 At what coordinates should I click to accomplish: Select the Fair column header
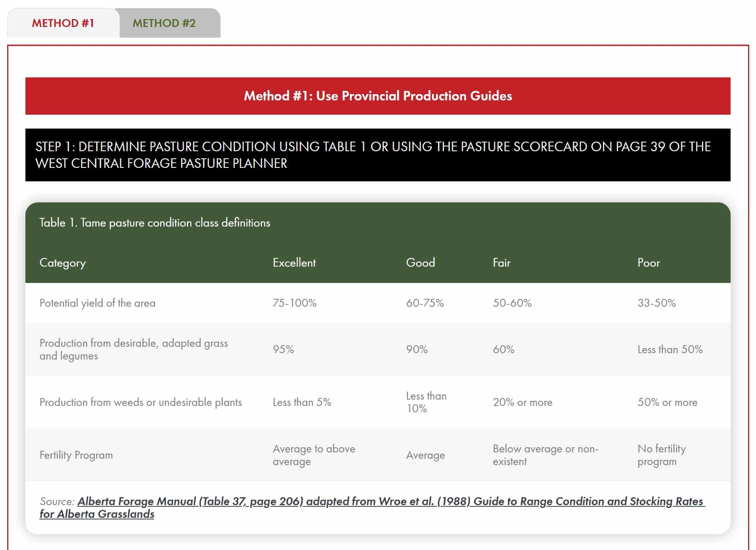click(x=502, y=262)
